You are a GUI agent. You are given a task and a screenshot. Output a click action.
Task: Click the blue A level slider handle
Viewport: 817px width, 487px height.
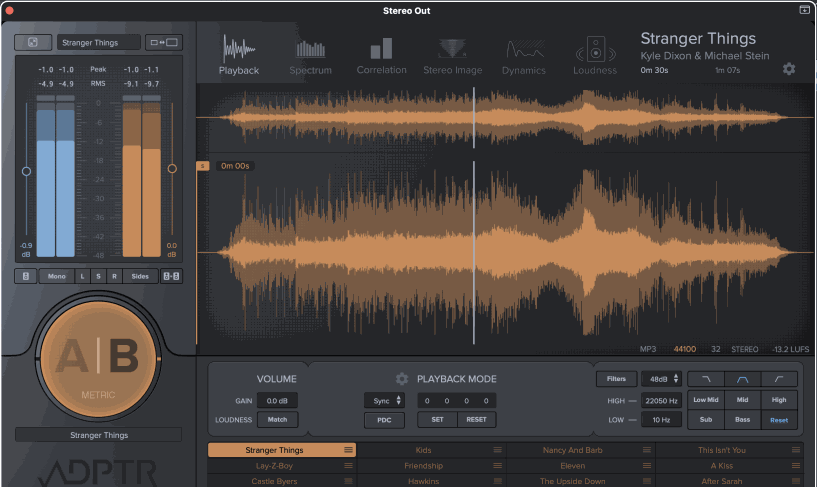click(26, 171)
